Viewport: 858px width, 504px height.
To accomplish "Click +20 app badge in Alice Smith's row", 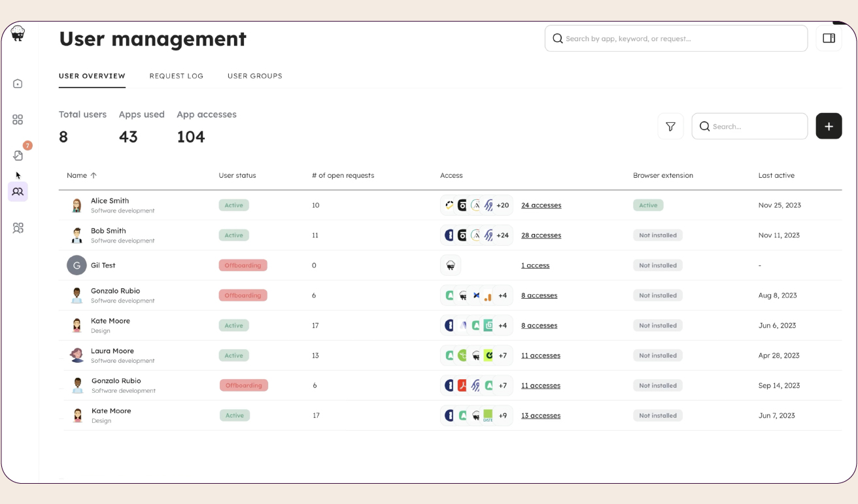I will [x=502, y=205].
